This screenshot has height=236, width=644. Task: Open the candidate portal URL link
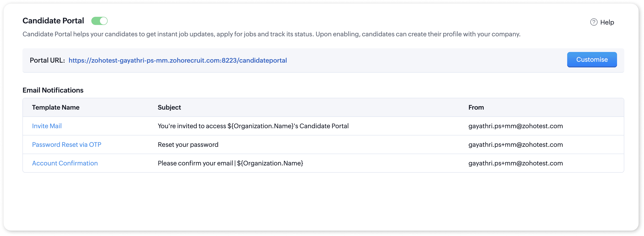[x=177, y=60]
